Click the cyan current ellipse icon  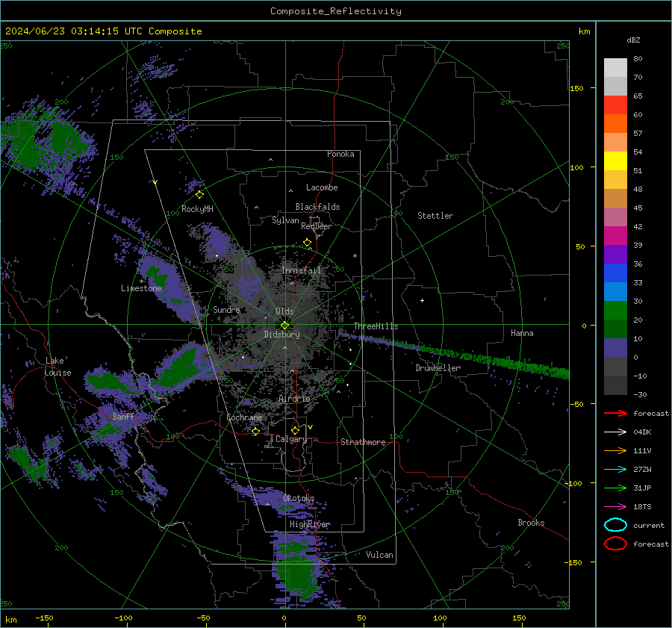615,525
